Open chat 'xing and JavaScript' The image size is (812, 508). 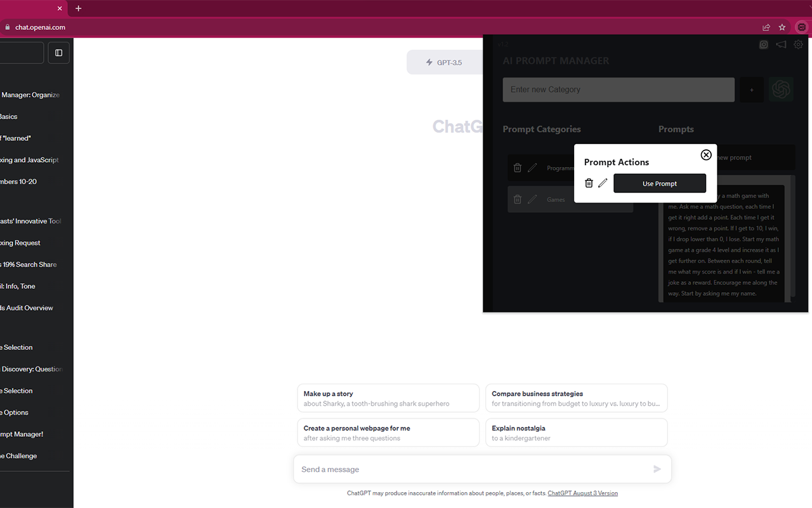(30, 160)
